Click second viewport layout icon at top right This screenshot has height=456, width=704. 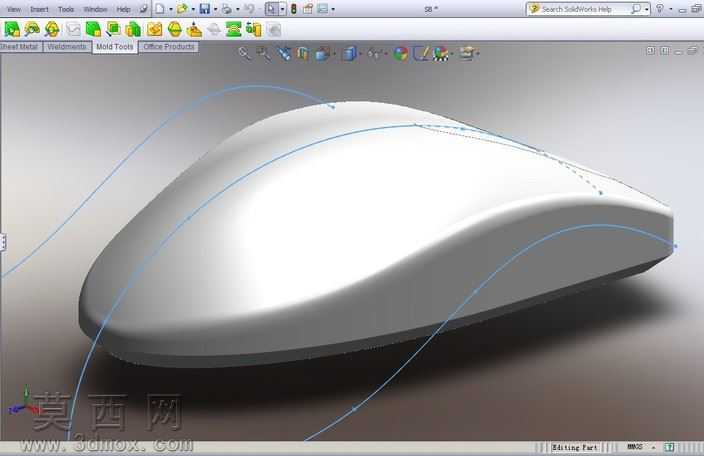(665, 51)
